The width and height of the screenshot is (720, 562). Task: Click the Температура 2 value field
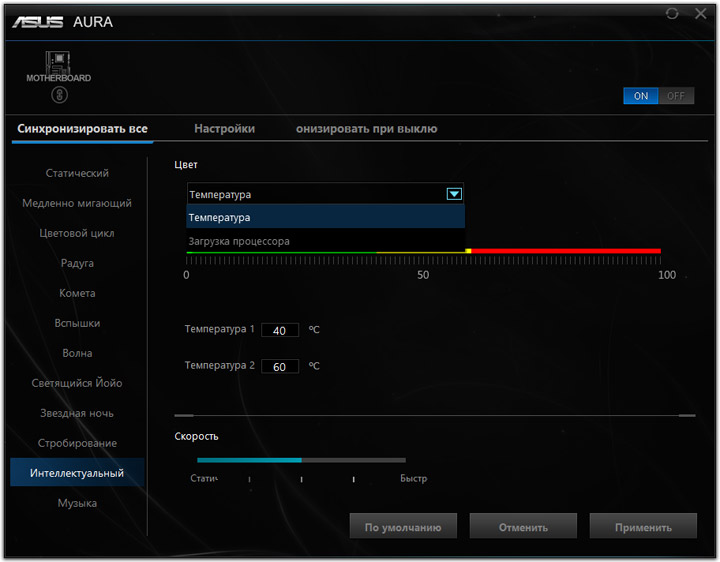pyautogui.click(x=280, y=366)
